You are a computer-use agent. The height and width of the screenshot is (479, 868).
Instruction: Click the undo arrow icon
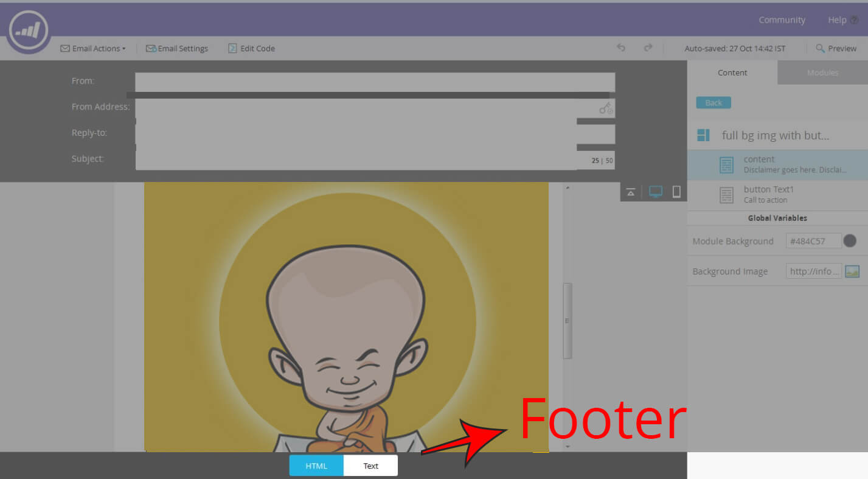621,48
